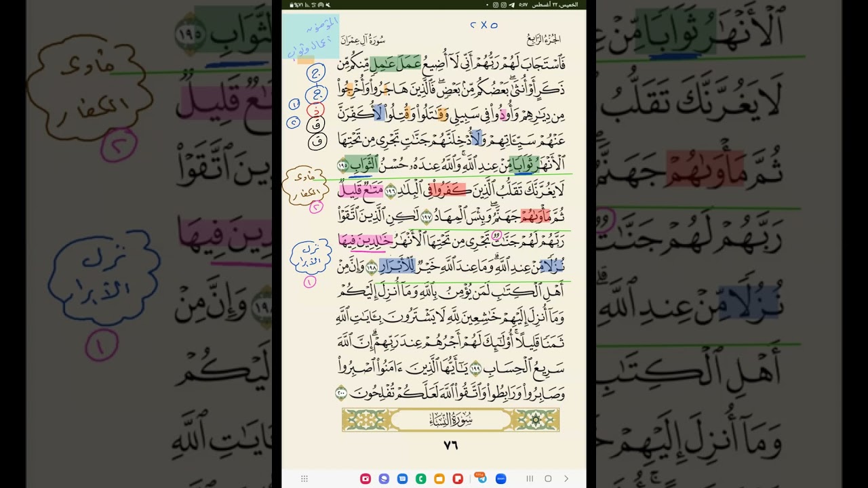Tap verse number marker ١٩٧

(426, 217)
